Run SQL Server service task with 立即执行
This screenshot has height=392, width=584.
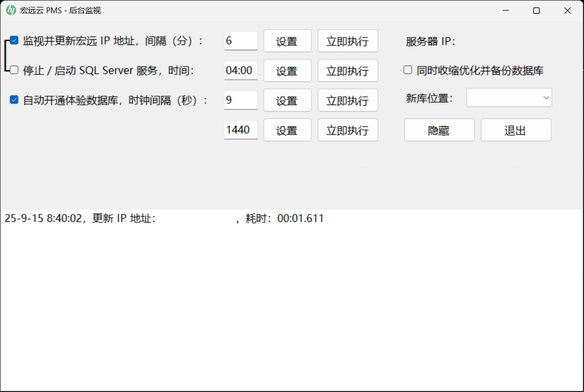coord(347,71)
